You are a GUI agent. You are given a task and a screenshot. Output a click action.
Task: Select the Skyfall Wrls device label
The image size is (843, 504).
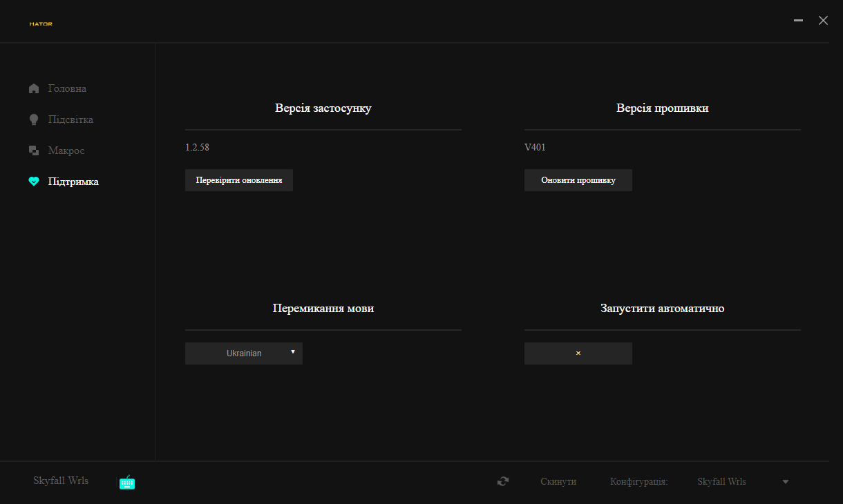coord(61,481)
